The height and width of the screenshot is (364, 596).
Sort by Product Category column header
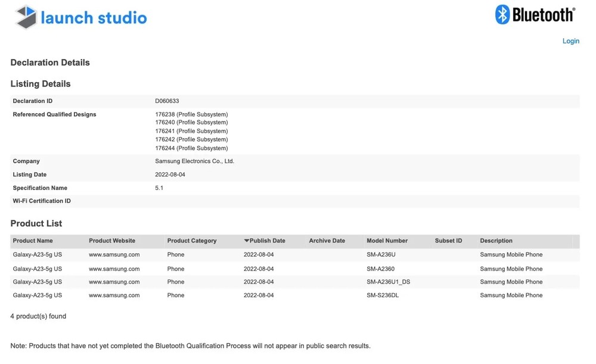click(x=191, y=241)
